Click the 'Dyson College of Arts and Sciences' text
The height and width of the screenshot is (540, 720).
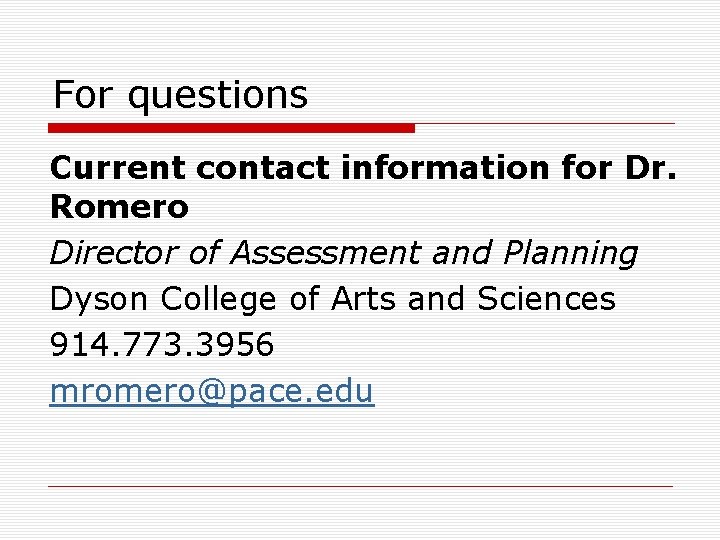pos(332,299)
